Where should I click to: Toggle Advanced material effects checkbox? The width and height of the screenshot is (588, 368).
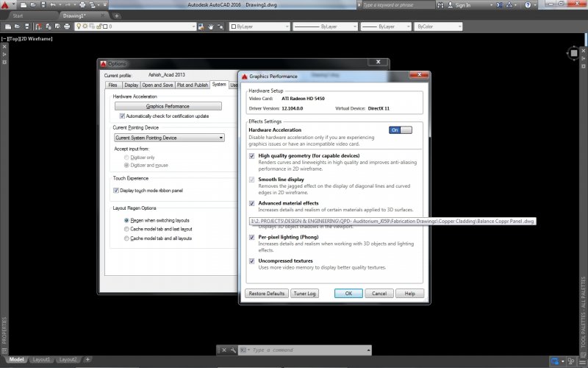(252, 203)
